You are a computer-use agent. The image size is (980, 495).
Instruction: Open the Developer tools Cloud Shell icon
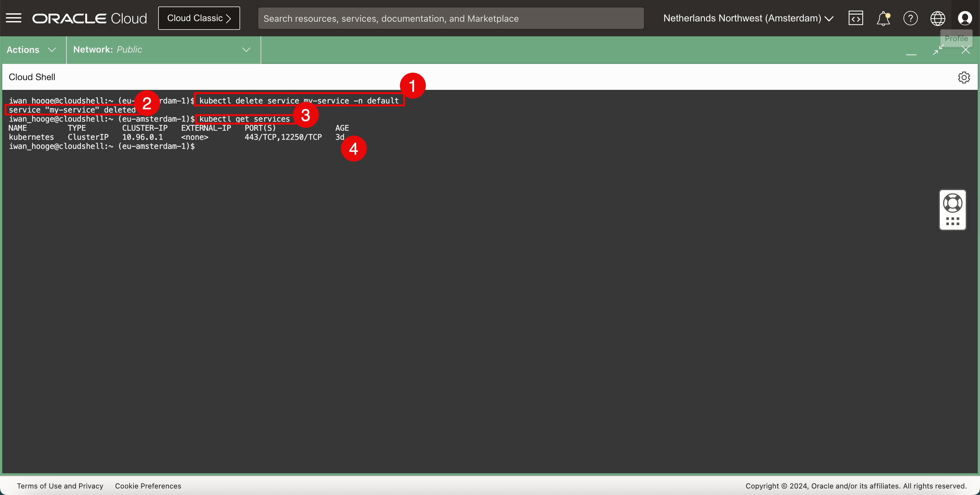[x=856, y=18]
